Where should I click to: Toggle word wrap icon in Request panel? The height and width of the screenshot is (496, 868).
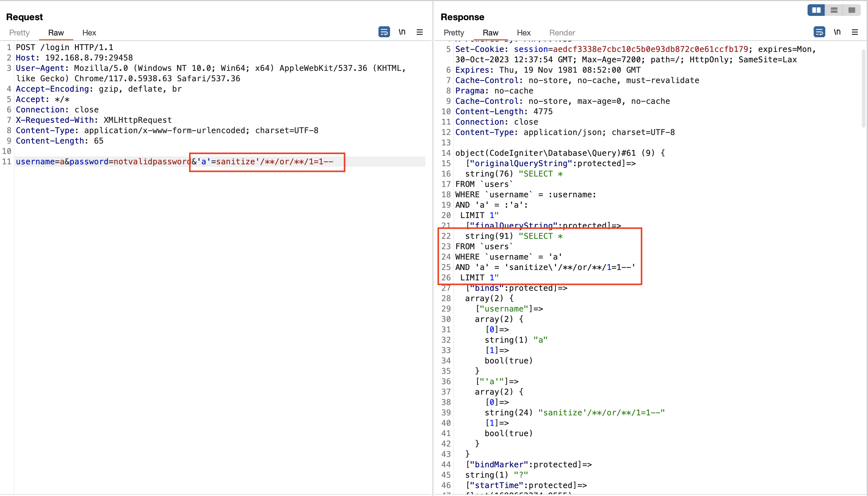click(384, 32)
